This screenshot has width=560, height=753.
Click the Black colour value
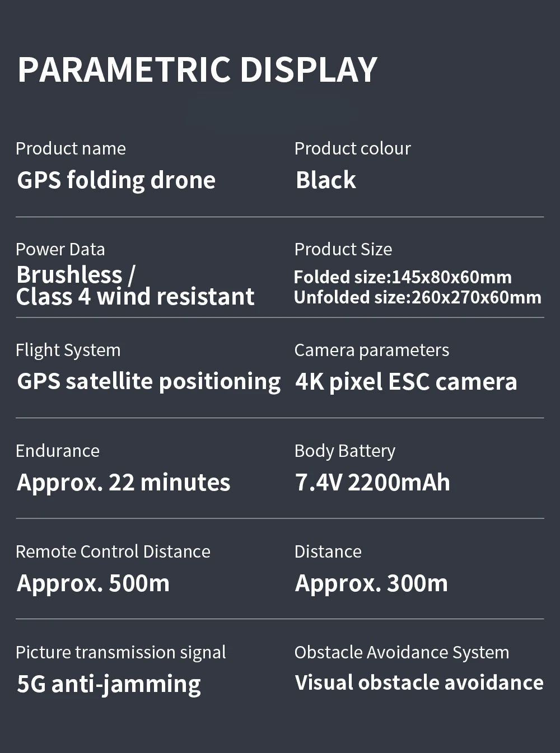point(325,180)
